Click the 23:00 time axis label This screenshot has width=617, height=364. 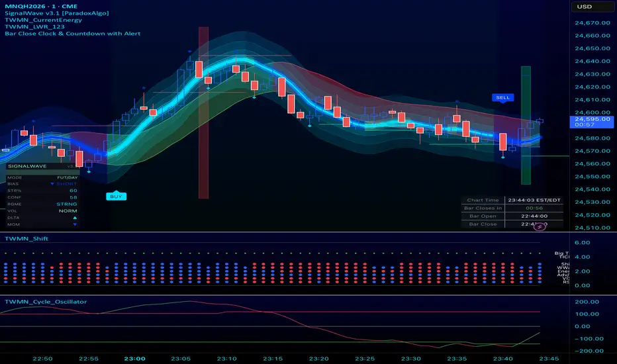pos(134,359)
